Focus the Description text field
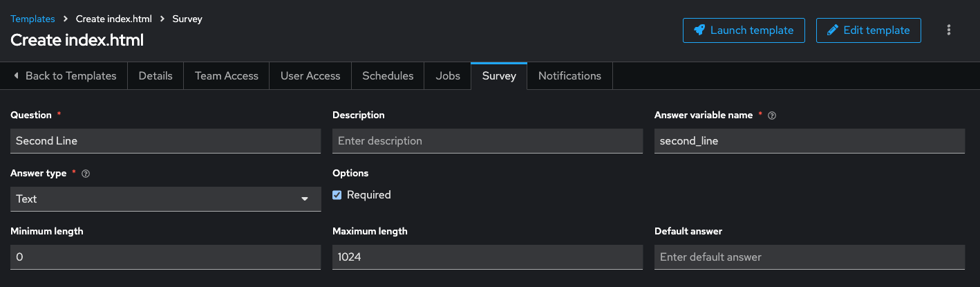This screenshot has width=980, height=287. tap(487, 141)
